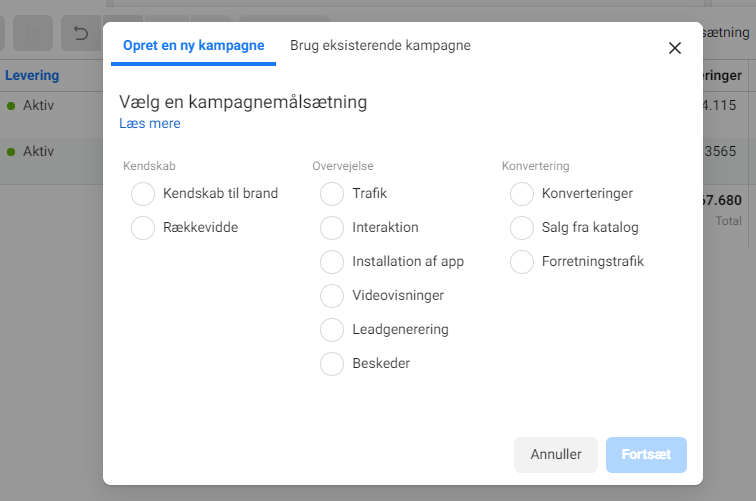Select Installation af app option
Viewport: 756px width, 501px height.
(332, 262)
